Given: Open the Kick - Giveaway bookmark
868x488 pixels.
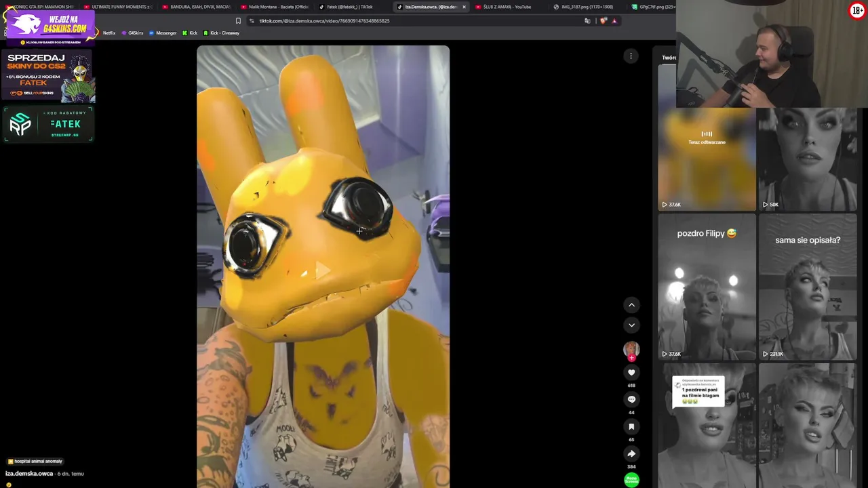Looking at the screenshot, I should [221, 33].
